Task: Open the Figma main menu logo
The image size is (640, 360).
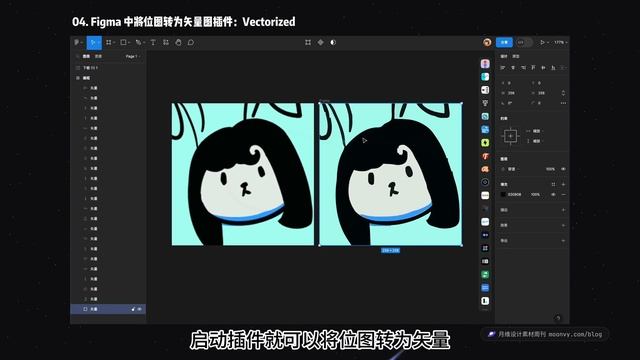Action: [77, 42]
